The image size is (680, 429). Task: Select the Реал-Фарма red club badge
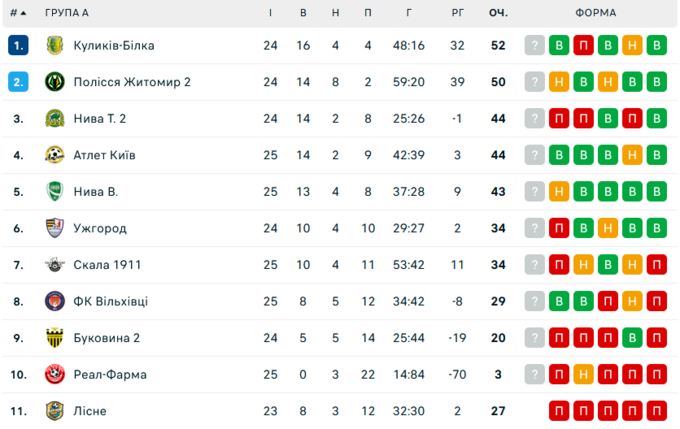tap(55, 374)
